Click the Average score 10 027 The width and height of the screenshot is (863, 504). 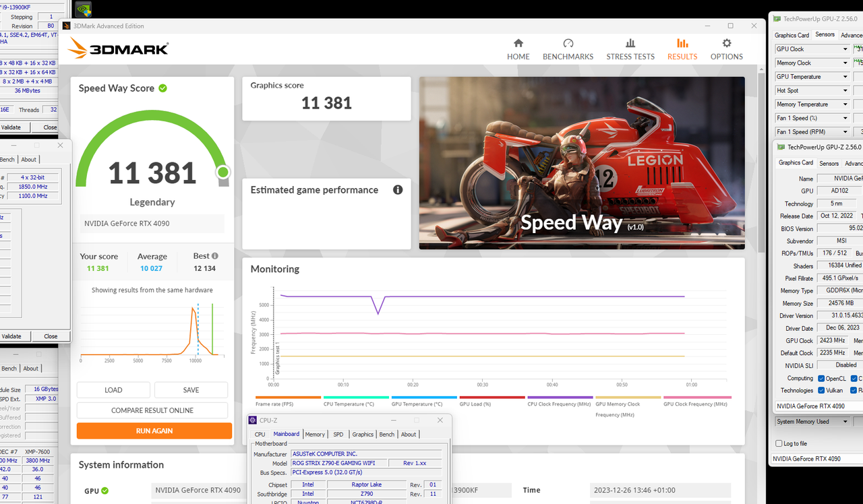(152, 268)
